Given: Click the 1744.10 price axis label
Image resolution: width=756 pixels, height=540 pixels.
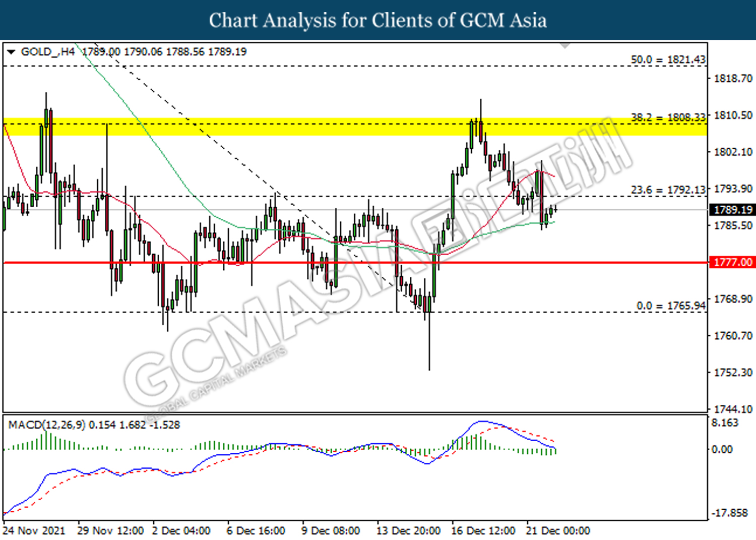Looking at the screenshot, I should [733, 409].
